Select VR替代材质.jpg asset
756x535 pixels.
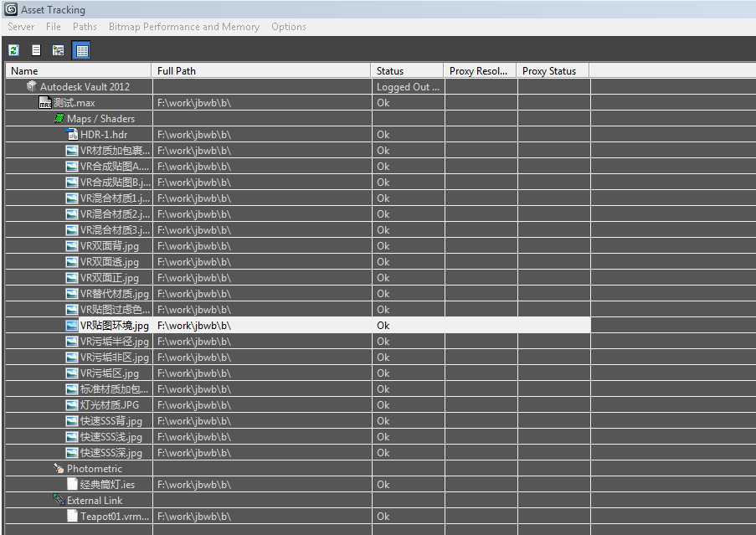(298, 294)
